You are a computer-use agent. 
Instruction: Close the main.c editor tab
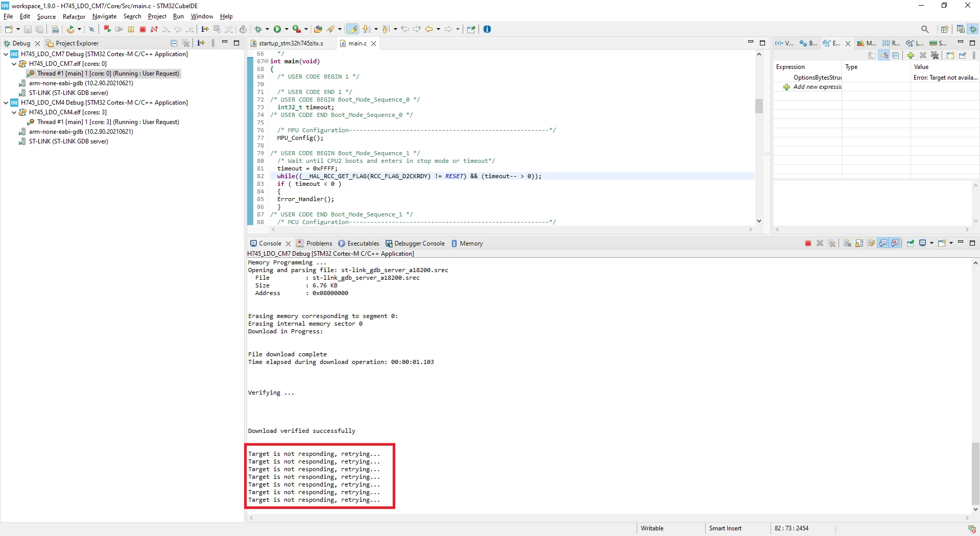(x=374, y=43)
